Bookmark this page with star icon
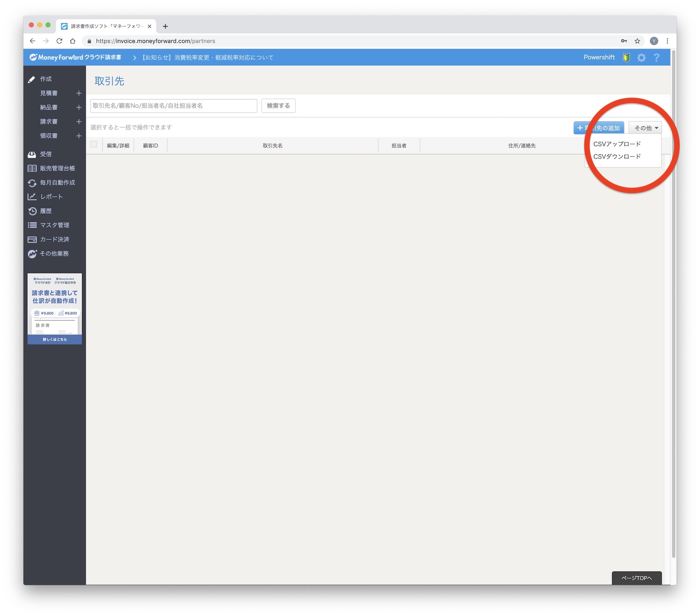Image resolution: width=700 pixels, height=616 pixels. point(637,41)
